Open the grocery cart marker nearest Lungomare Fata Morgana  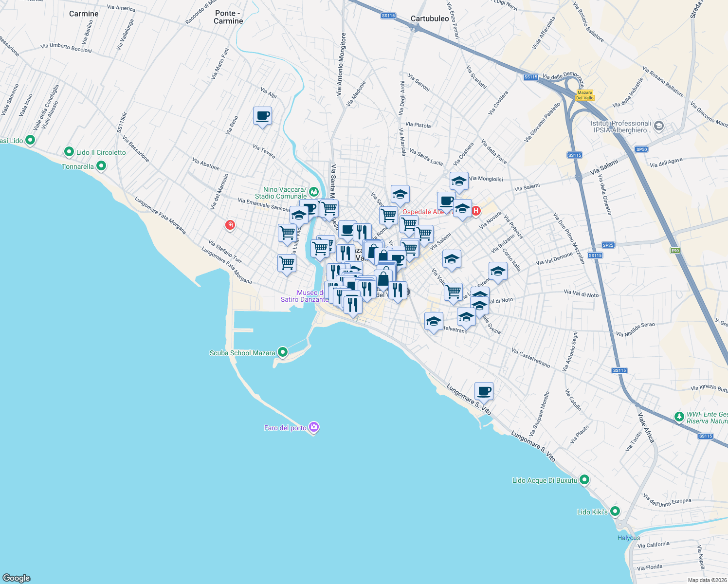click(x=287, y=264)
